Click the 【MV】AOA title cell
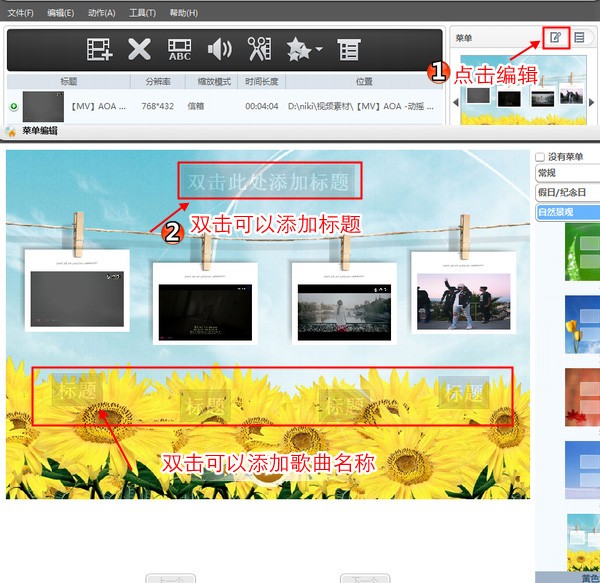Viewport: 600px width, 583px height. (98, 106)
